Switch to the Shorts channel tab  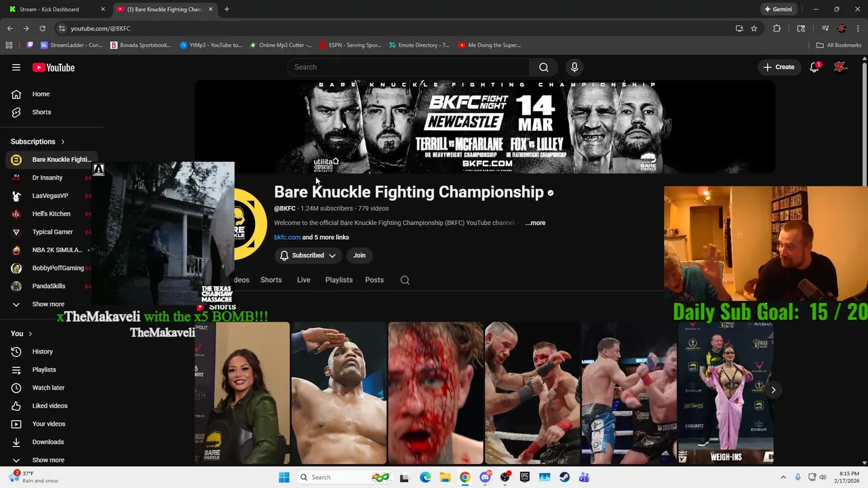[x=271, y=280]
